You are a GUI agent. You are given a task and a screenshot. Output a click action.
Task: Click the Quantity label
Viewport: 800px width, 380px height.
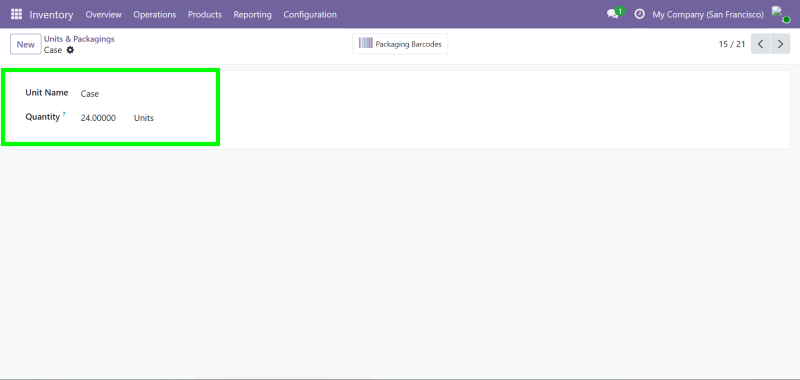(x=43, y=117)
